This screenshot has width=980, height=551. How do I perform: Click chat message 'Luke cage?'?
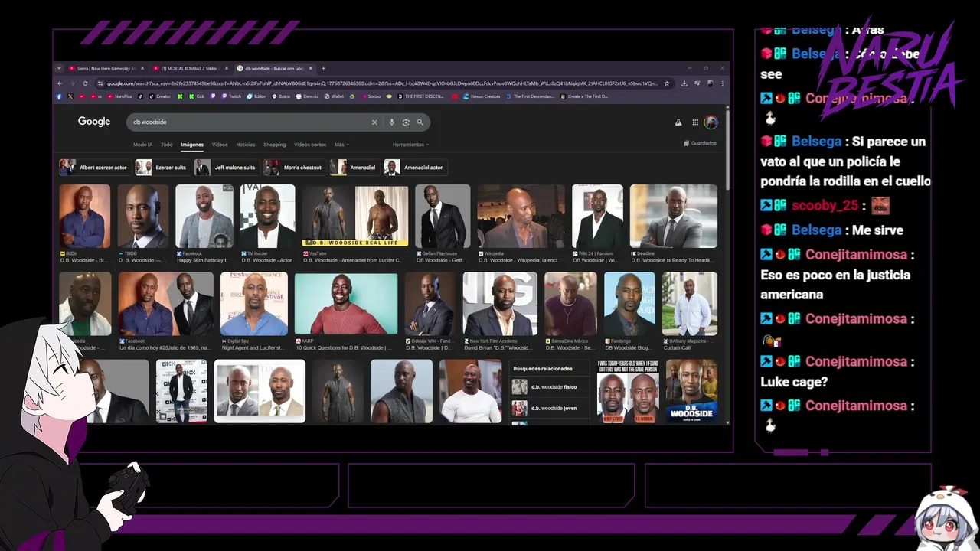(794, 381)
